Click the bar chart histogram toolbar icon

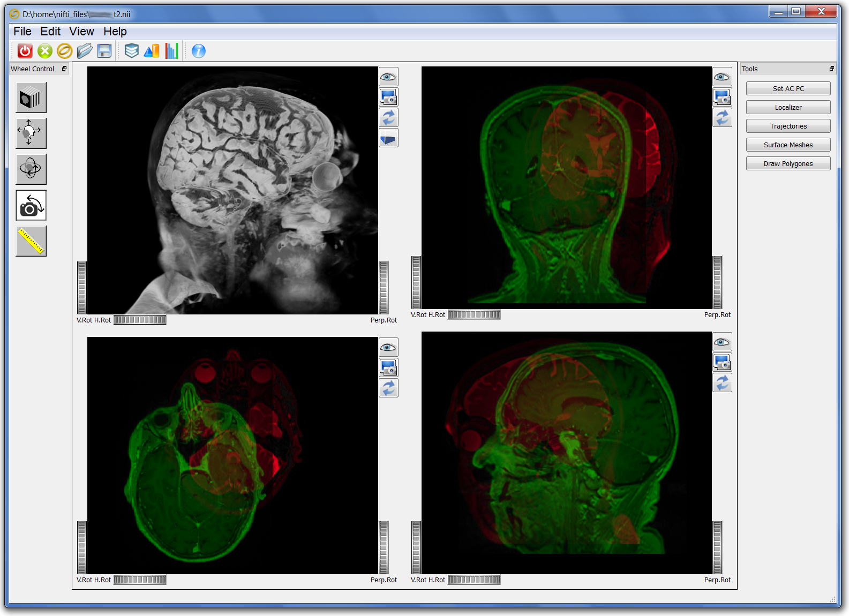[x=171, y=51]
